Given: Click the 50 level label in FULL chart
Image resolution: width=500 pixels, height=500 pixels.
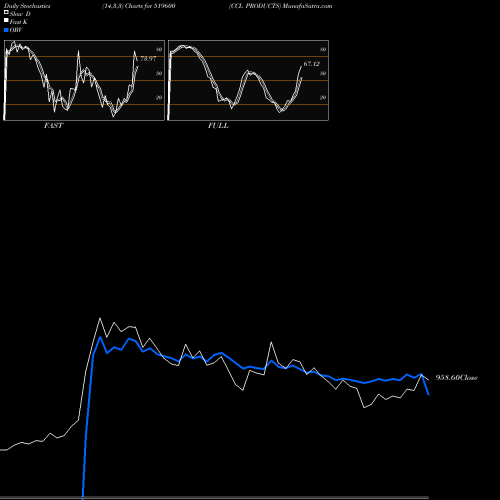Looking at the screenshot, I should tap(323, 73).
